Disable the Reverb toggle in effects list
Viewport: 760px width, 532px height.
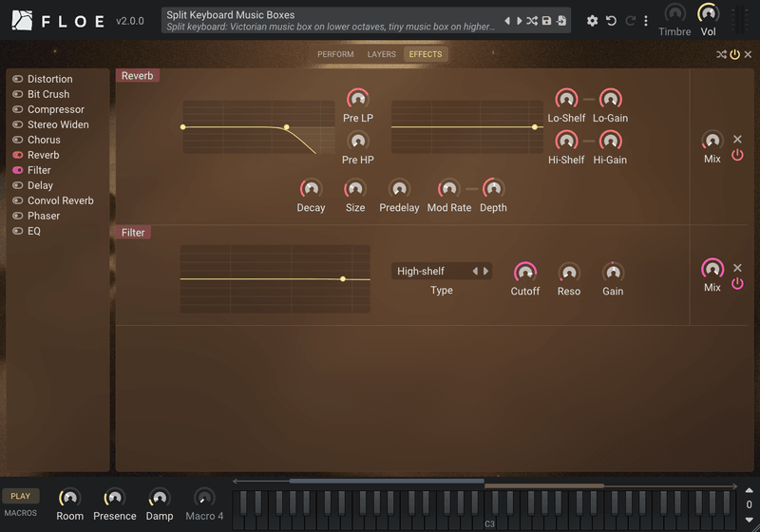[18, 155]
